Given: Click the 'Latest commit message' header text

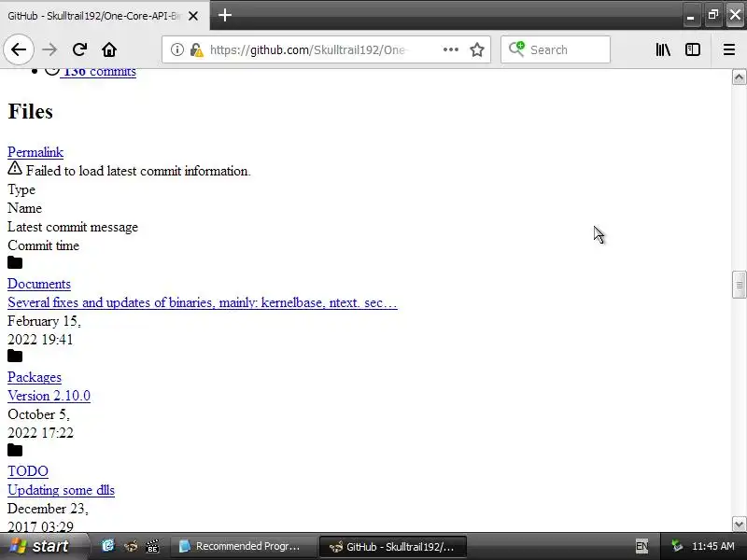Looking at the screenshot, I should click(73, 227).
